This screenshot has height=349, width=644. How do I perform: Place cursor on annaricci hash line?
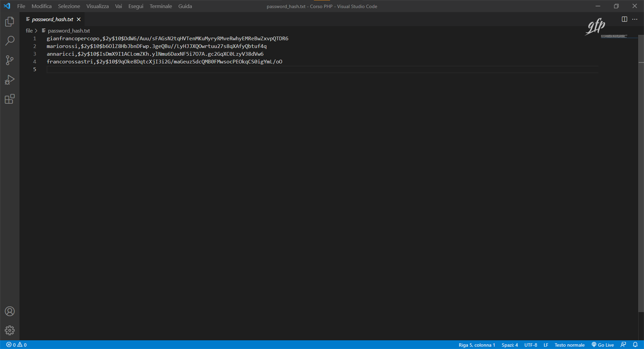(155, 54)
